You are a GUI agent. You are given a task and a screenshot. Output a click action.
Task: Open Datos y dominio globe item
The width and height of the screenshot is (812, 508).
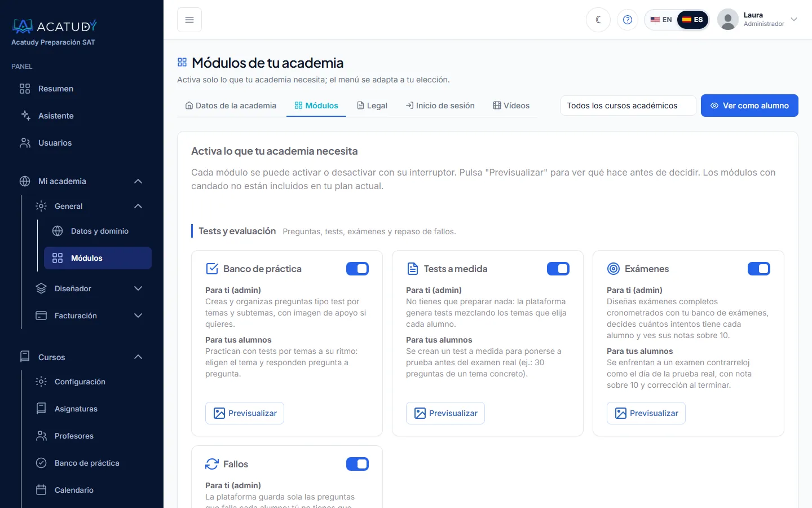click(x=98, y=231)
